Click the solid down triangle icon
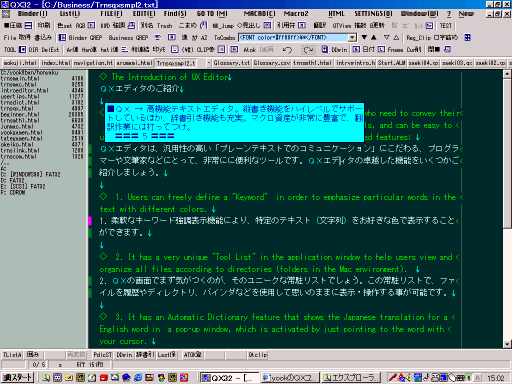 coord(364,37)
